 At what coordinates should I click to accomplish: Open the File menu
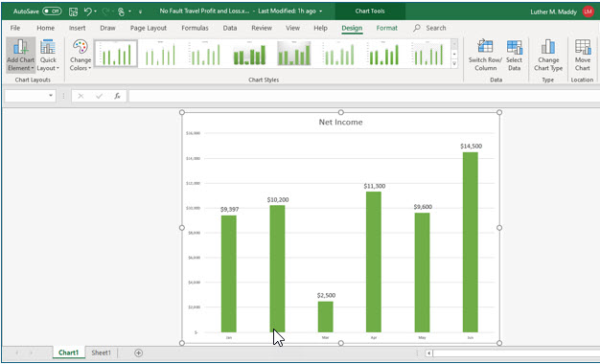coord(15,28)
